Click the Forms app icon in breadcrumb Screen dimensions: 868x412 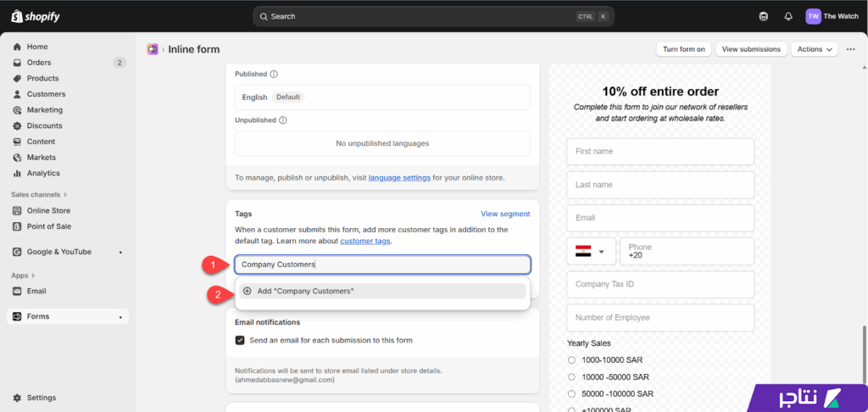(x=153, y=49)
